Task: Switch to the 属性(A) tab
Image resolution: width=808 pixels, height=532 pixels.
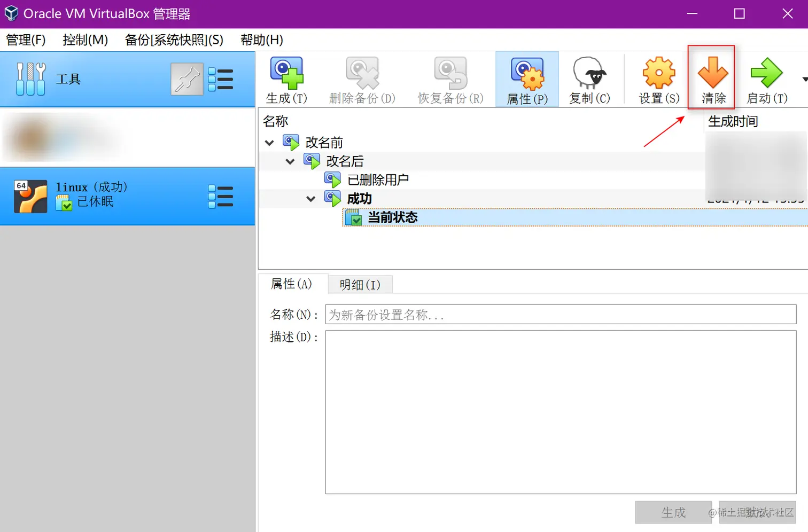Action: pos(292,284)
